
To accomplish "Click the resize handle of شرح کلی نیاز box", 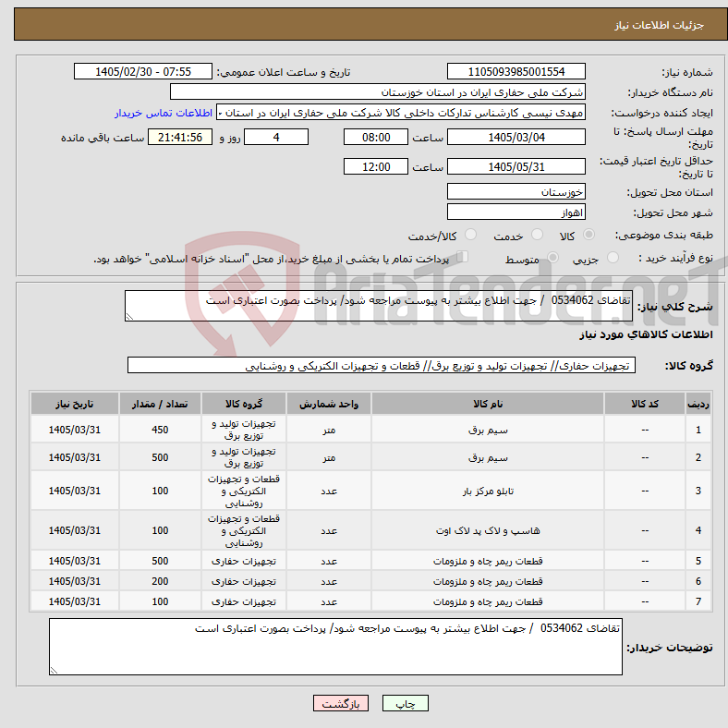I will click(129, 317).
